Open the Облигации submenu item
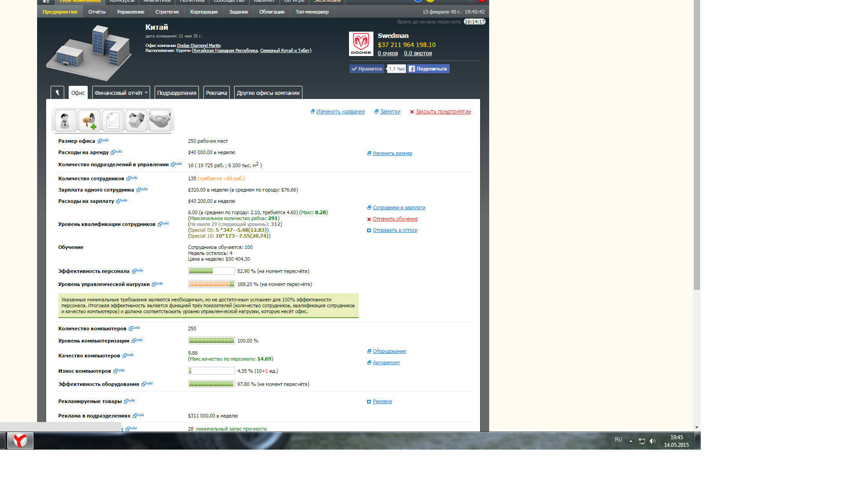868x488 pixels. (x=272, y=12)
